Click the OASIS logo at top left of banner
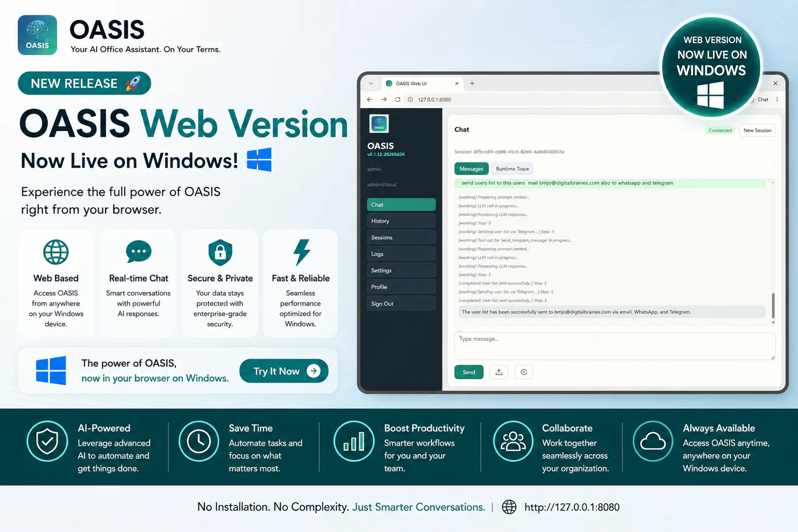The image size is (798, 532). [x=37, y=35]
